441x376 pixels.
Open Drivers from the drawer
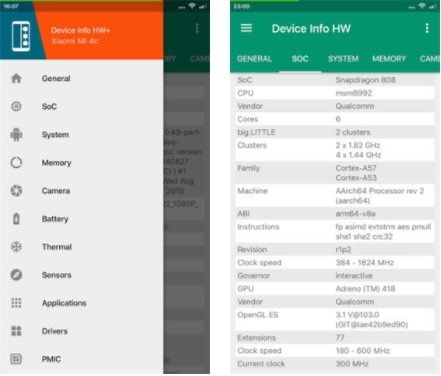click(x=82, y=331)
